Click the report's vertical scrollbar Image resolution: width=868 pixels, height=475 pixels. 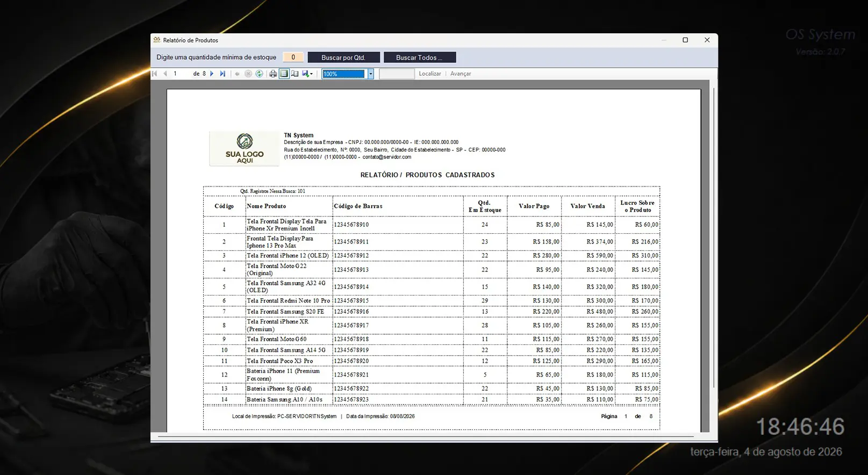point(714,236)
